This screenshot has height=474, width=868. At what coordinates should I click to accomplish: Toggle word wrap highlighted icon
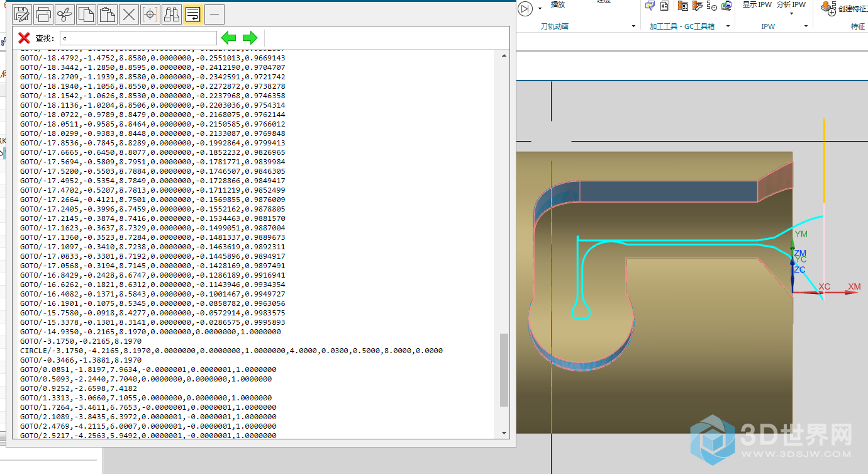click(193, 14)
